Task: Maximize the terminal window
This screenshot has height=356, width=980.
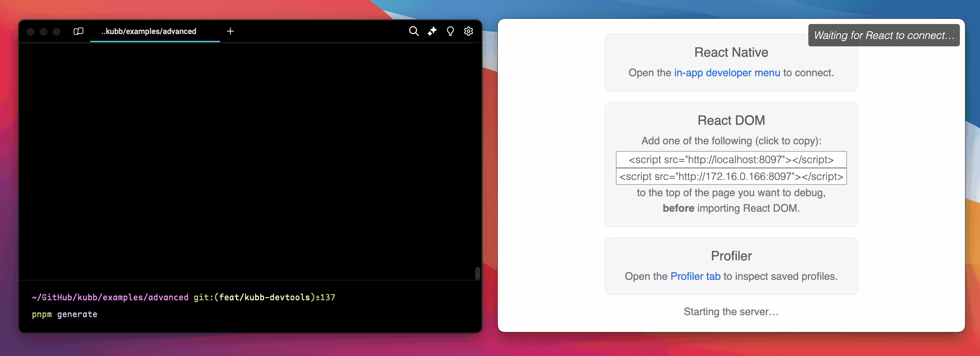Action: [57, 31]
